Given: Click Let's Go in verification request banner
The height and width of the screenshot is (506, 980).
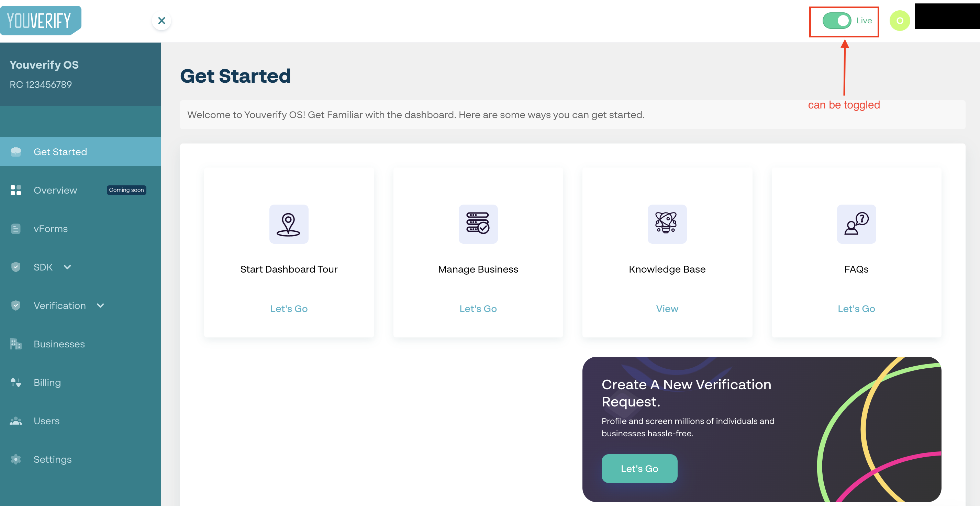Looking at the screenshot, I should click(x=639, y=468).
